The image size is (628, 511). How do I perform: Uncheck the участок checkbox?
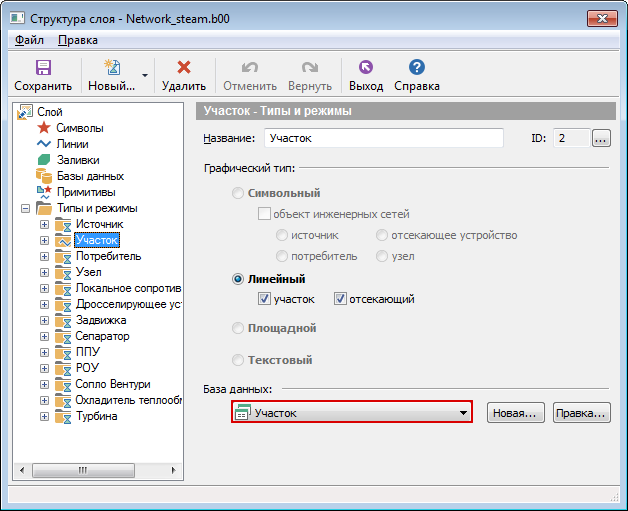click(264, 299)
